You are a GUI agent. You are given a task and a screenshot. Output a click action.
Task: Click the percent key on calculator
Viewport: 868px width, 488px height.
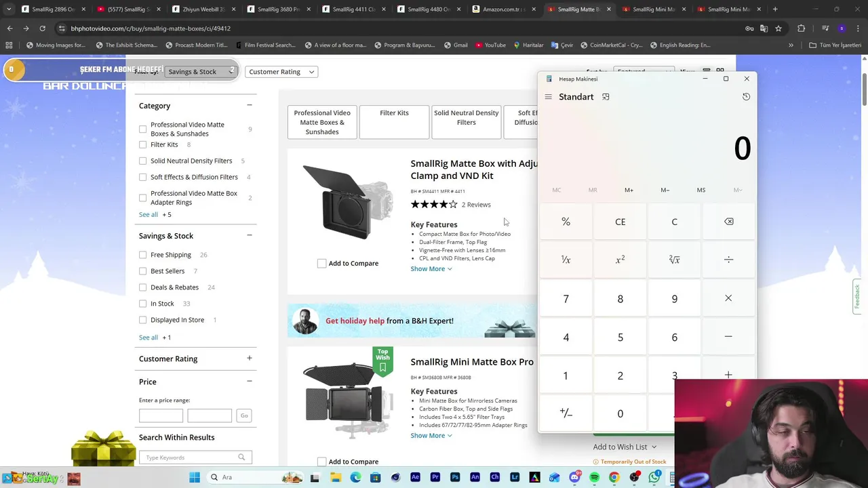[566, 222]
